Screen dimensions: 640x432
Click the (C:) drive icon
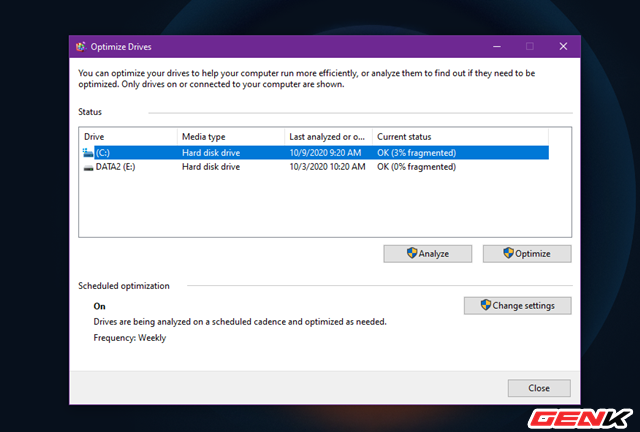click(x=88, y=153)
